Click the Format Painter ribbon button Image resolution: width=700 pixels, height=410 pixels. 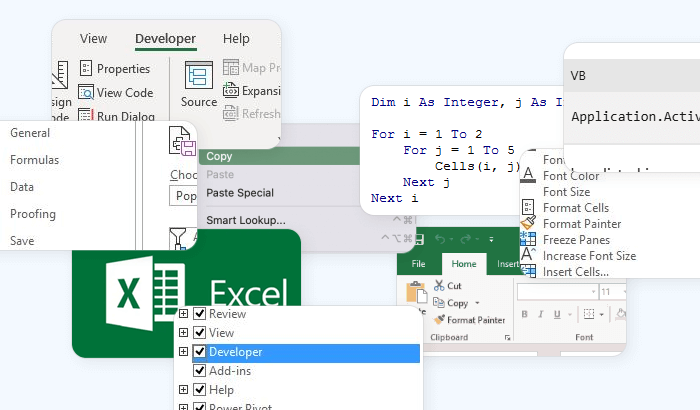470,320
